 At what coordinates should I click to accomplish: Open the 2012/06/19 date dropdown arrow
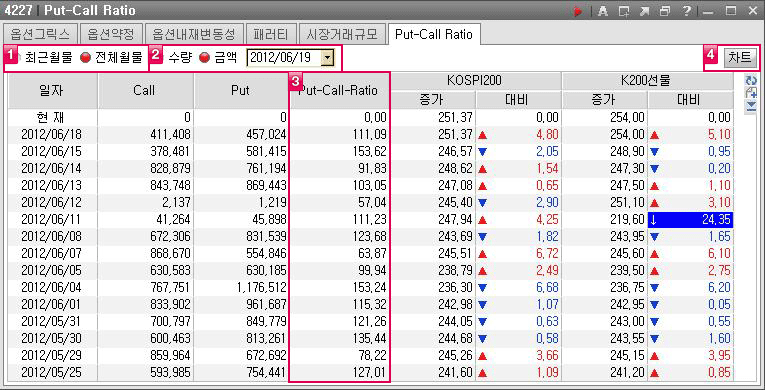(x=327, y=58)
